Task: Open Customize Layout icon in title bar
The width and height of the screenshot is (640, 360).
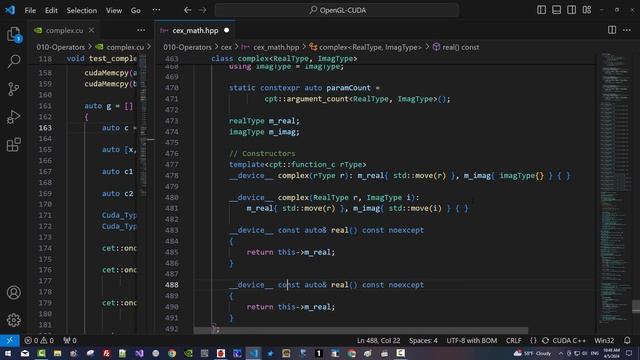Action: click(x=587, y=10)
